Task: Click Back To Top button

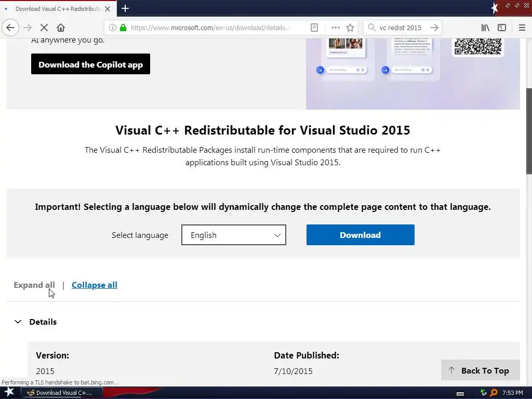Action: tap(481, 370)
